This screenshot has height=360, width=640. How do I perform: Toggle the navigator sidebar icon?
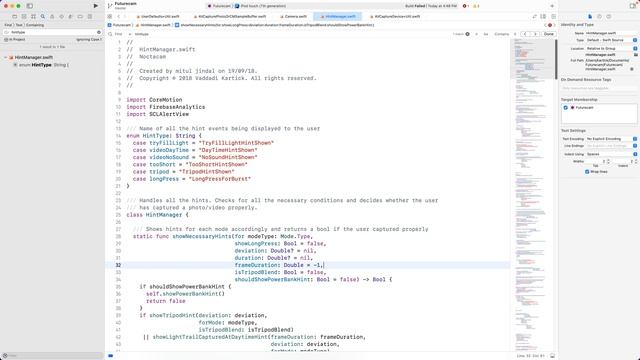30,6
